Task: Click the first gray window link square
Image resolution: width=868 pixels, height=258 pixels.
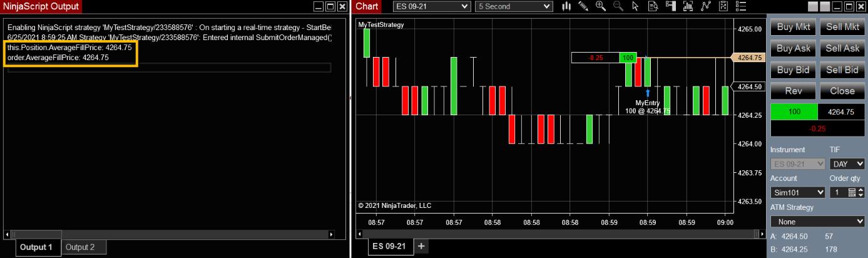Action: coord(812,6)
